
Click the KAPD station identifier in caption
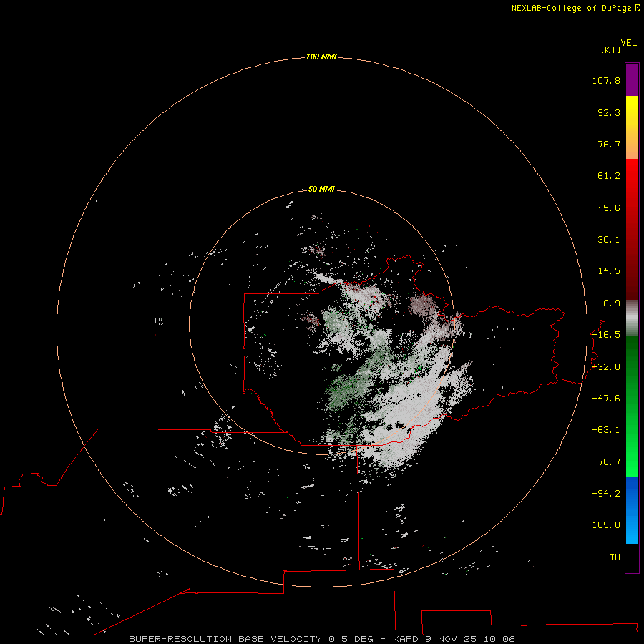click(406, 639)
